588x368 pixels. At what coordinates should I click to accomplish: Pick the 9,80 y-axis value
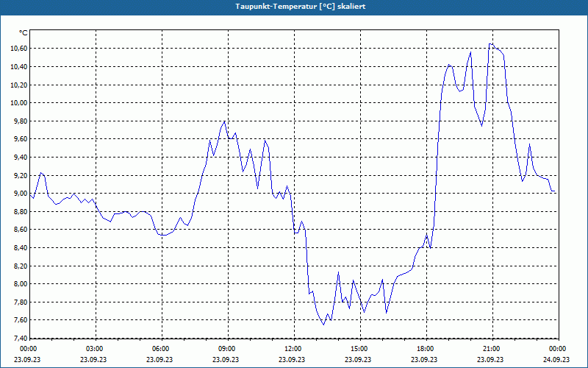pyautogui.click(x=20, y=121)
